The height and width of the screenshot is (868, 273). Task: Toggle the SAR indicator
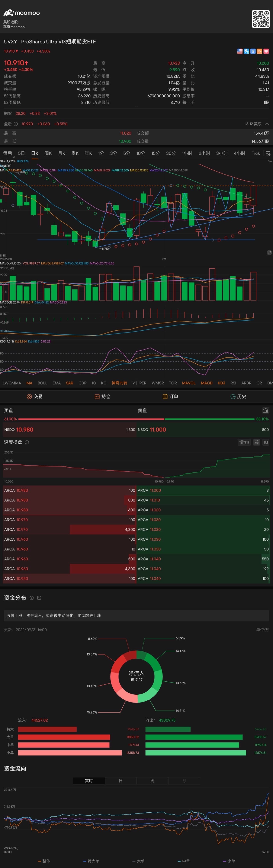70,383
